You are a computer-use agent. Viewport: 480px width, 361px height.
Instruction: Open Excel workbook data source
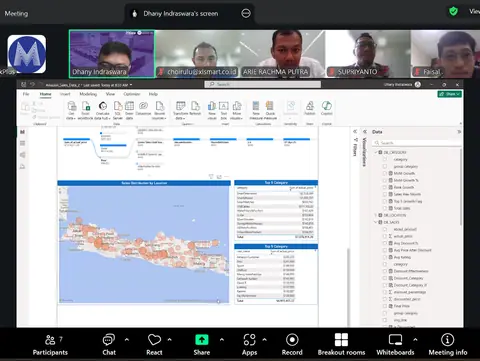(x=86, y=110)
